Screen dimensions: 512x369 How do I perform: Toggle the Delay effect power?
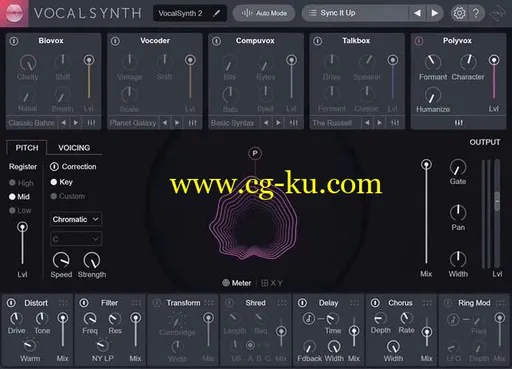pyautogui.click(x=302, y=303)
